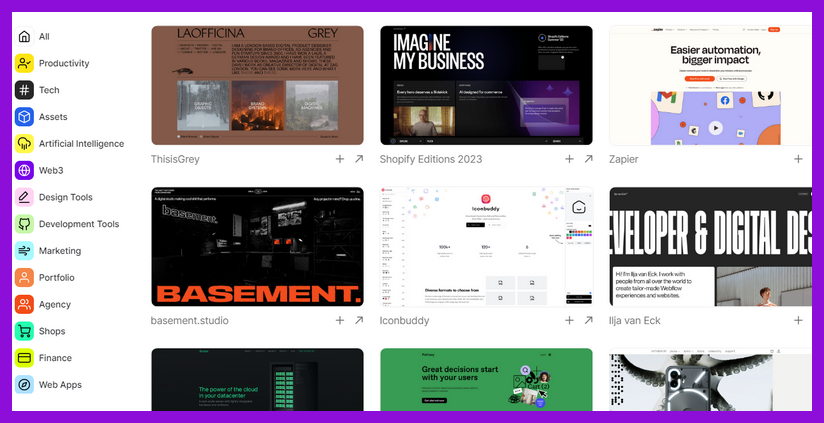Viewport: 824px width, 423px height.
Task: Open the Zapier thumbnail
Action: 710,85
